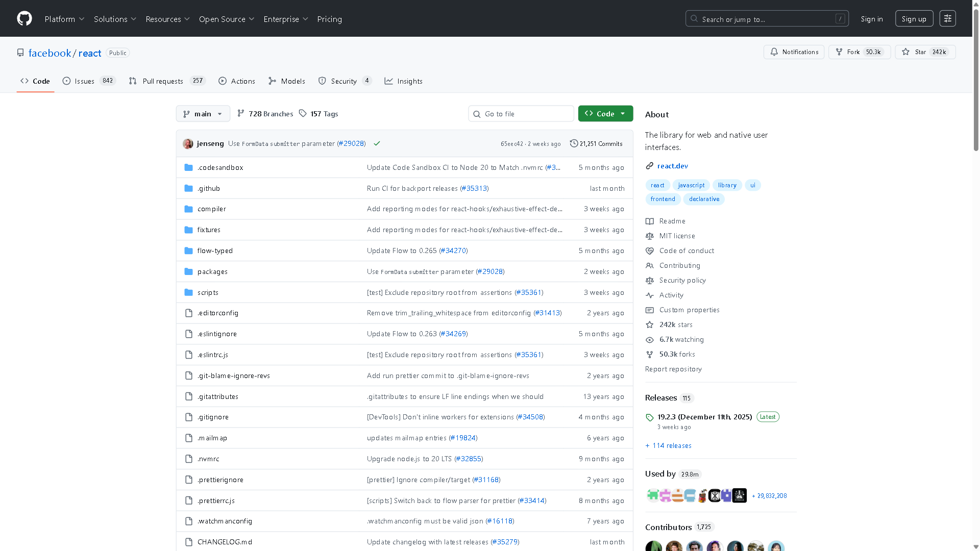Open the main branch selector dropdown
980x551 pixels.
[x=203, y=113]
